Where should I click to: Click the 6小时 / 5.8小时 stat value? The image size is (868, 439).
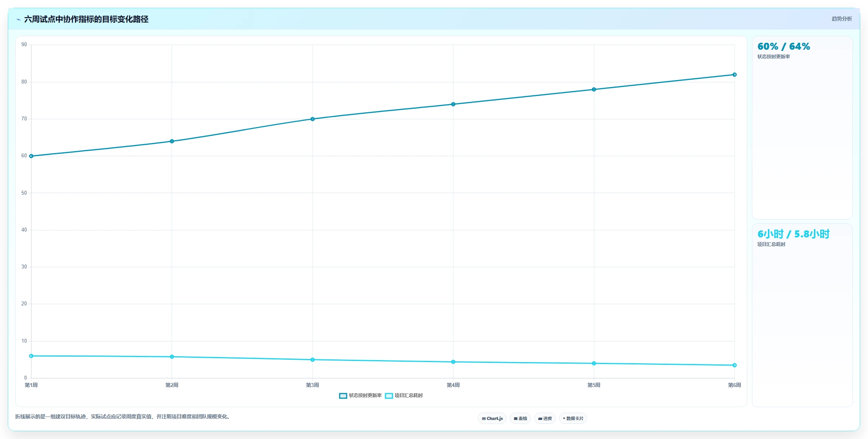(x=793, y=234)
